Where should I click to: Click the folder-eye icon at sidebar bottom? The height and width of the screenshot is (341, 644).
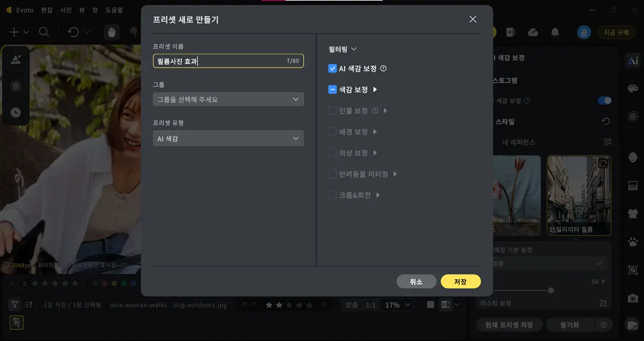pos(633,325)
